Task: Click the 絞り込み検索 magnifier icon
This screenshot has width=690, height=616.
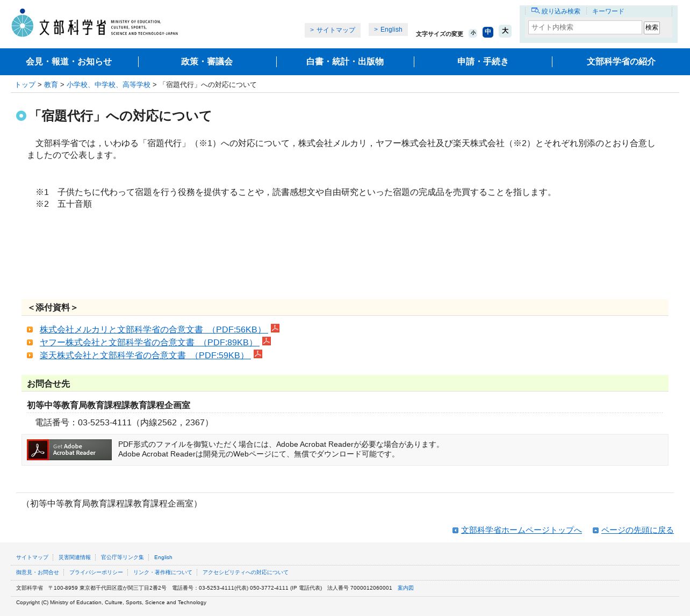Action: (535, 11)
